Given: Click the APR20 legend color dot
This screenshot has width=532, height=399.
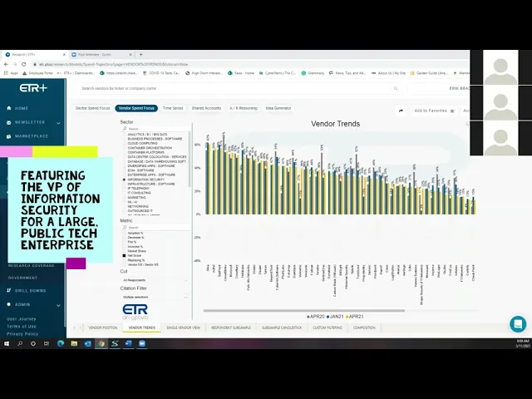Looking at the screenshot, I should 308,317.
